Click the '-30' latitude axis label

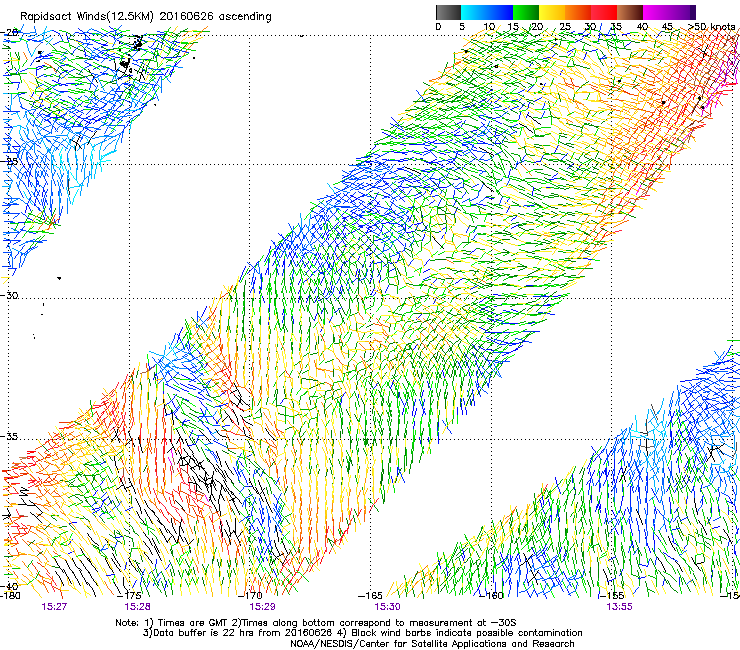(x=9, y=295)
